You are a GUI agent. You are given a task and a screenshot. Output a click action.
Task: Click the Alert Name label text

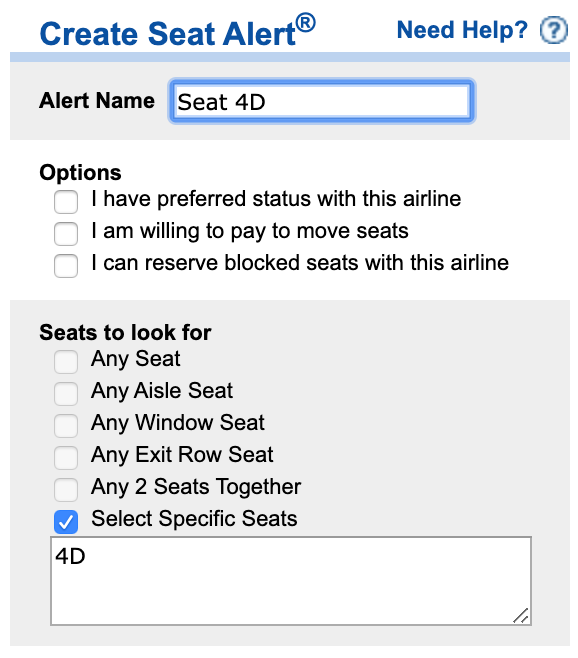[97, 101]
